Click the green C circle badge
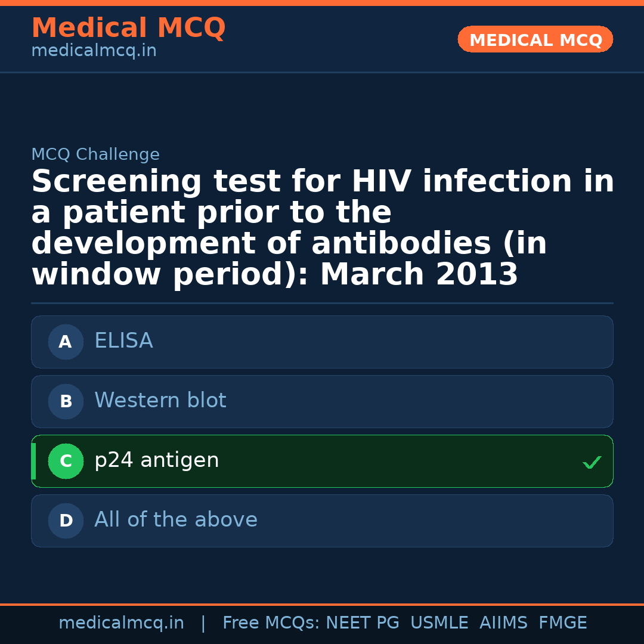Screen dimensions: 644x644 (66, 461)
